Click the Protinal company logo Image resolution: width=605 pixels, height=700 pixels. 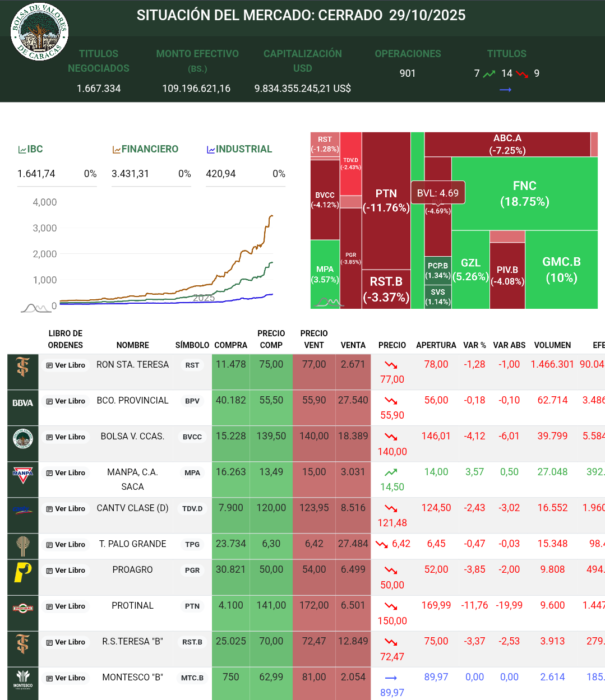coord(23,608)
